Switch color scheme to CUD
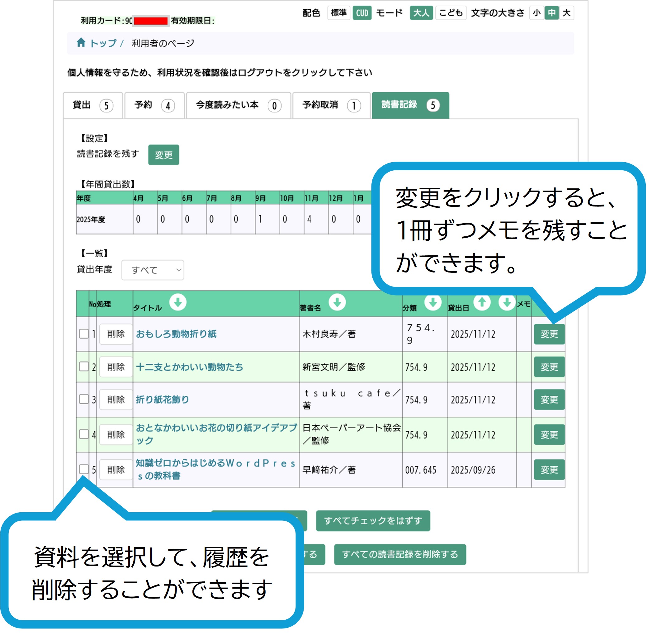The height and width of the screenshot is (644, 647). click(362, 13)
